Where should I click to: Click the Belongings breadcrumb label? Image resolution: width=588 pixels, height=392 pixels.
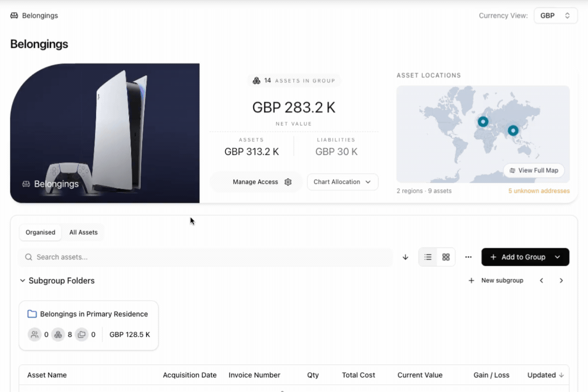point(40,16)
